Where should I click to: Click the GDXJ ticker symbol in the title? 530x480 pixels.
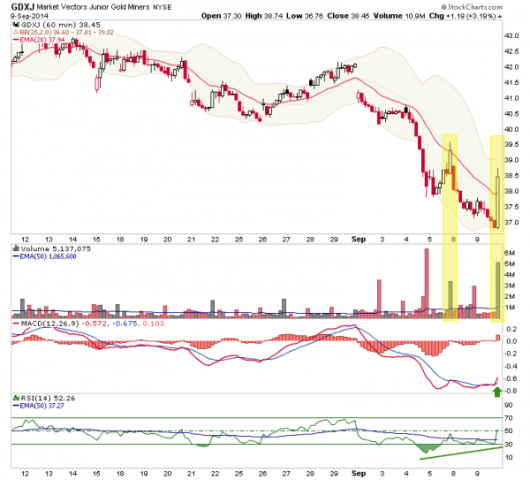(23, 6)
